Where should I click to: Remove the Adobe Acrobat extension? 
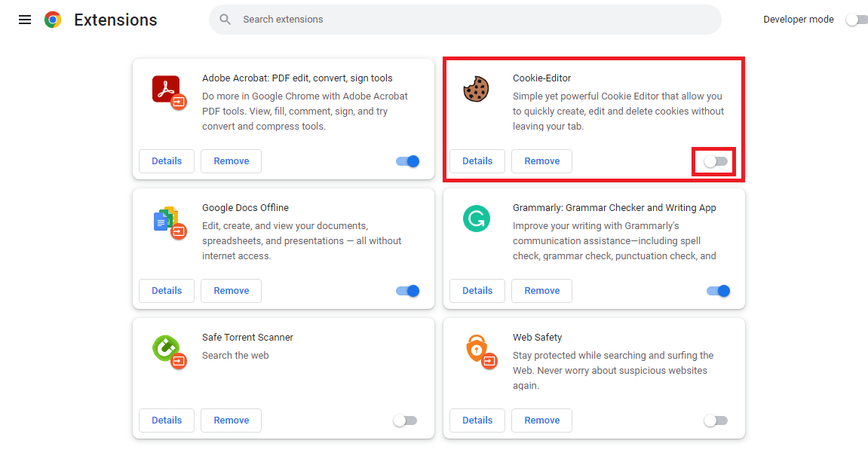pos(231,161)
